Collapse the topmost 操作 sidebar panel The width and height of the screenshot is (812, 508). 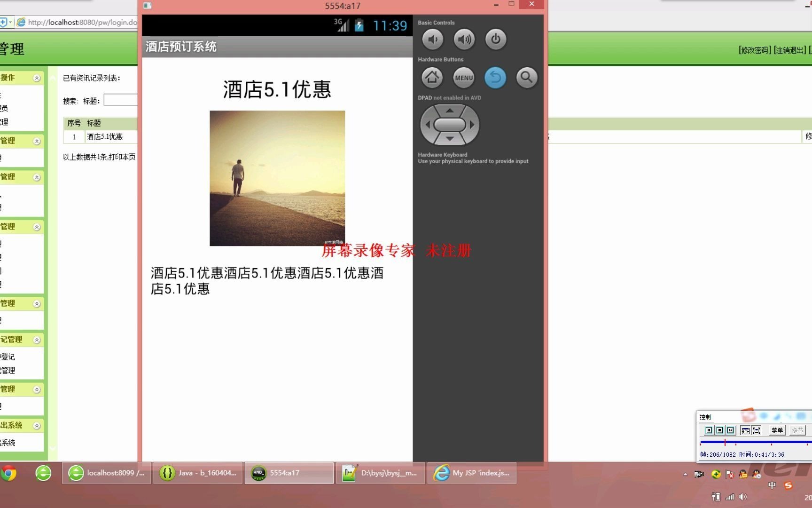37,78
